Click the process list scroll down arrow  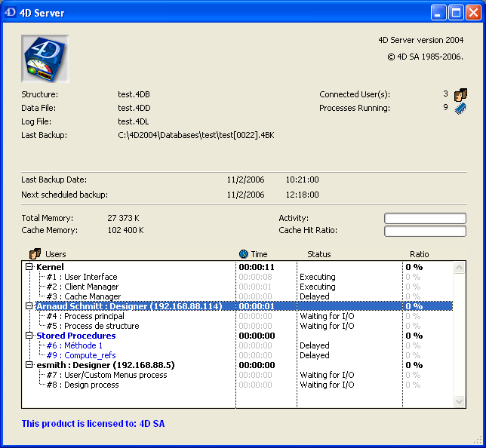pos(460,402)
